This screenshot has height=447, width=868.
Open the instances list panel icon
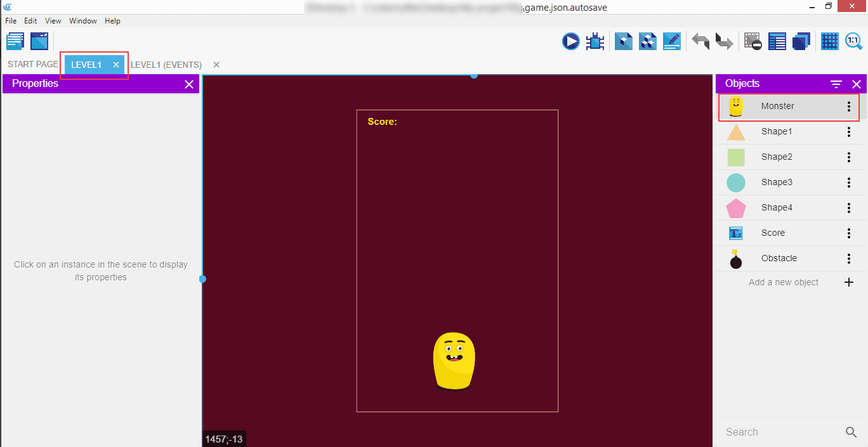pyautogui.click(x=777, y=42)
